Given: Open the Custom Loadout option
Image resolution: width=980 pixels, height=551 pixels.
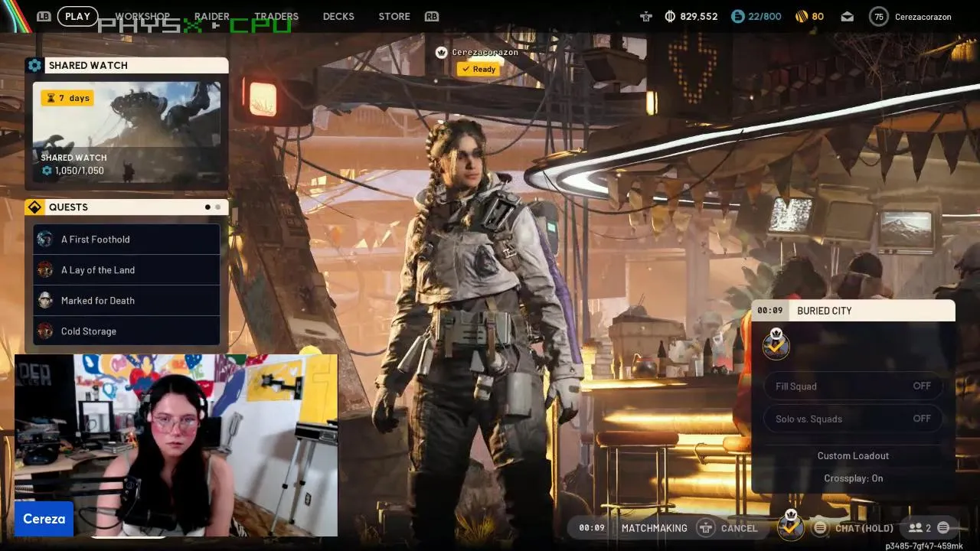Looking at the screenshot, I should (x=853, y=456).
